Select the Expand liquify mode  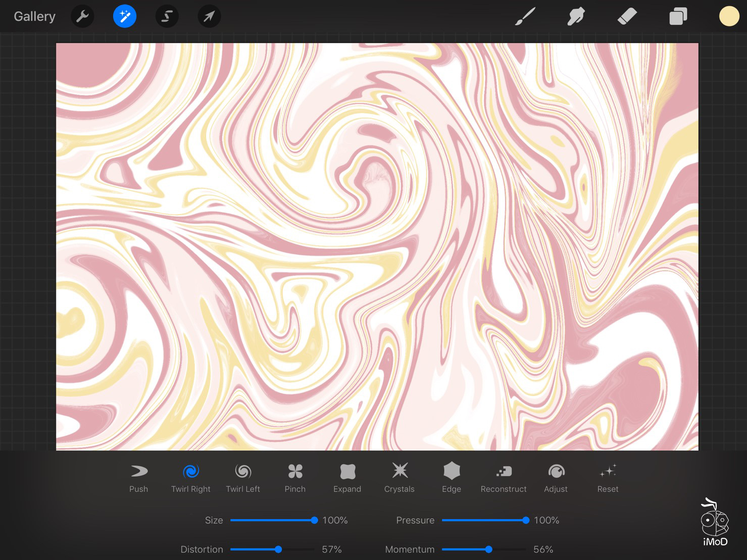tap(347, 478)
